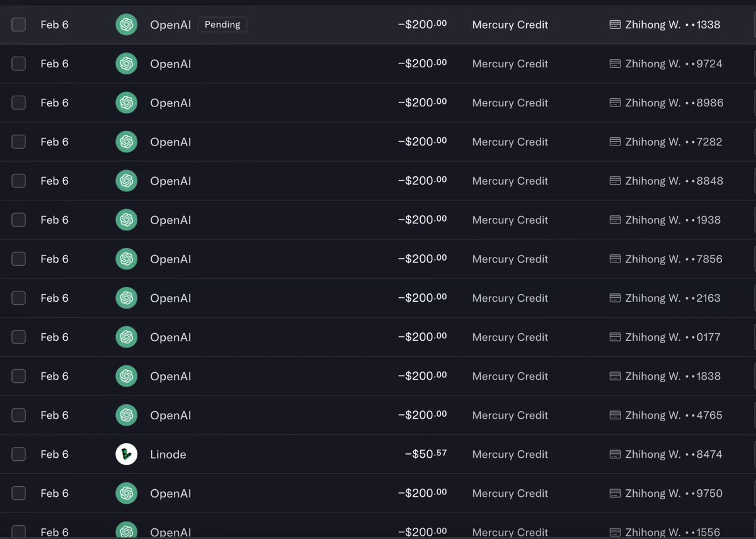
Task: Click the Feb 6 date in Linode row
Action: 55,454
